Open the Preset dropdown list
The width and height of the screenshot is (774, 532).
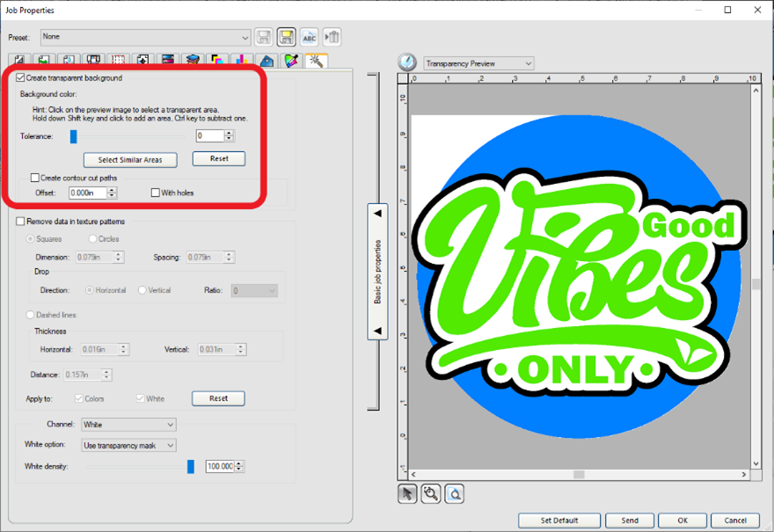[245, 37]
